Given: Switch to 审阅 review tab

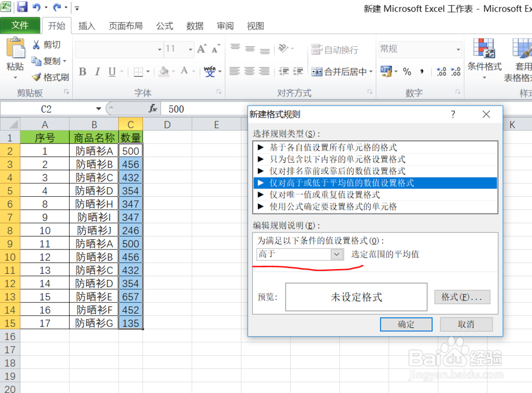Looking at the screenshot, I should point(225,26).
